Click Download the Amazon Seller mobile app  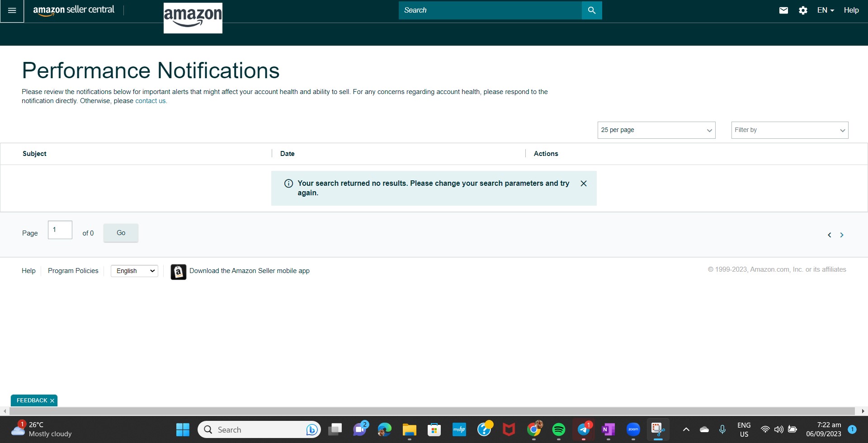point(250,271)
